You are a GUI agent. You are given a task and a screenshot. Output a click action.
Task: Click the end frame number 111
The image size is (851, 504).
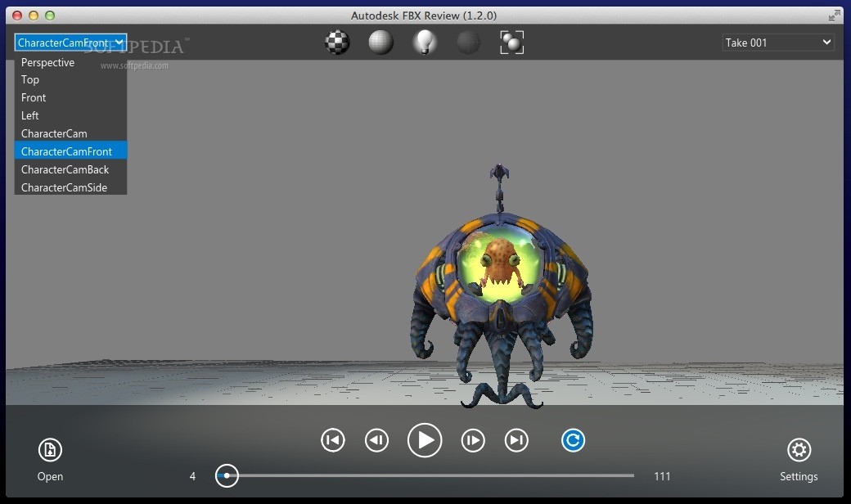[662, 476]
